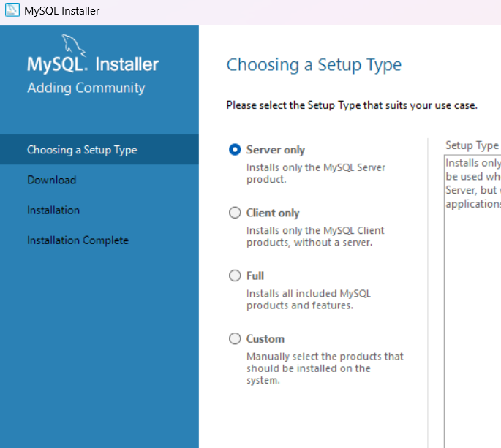Click 'Installs only the MySQL Server product.' text
The height and width of the screenshot is (448, 501).
pos(316,173)
